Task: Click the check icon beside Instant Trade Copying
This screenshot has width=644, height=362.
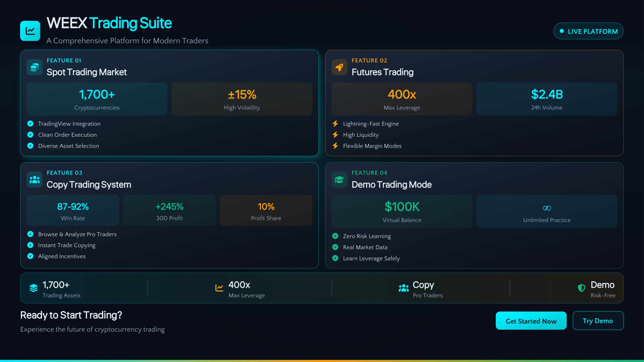Action: (30, 245)
